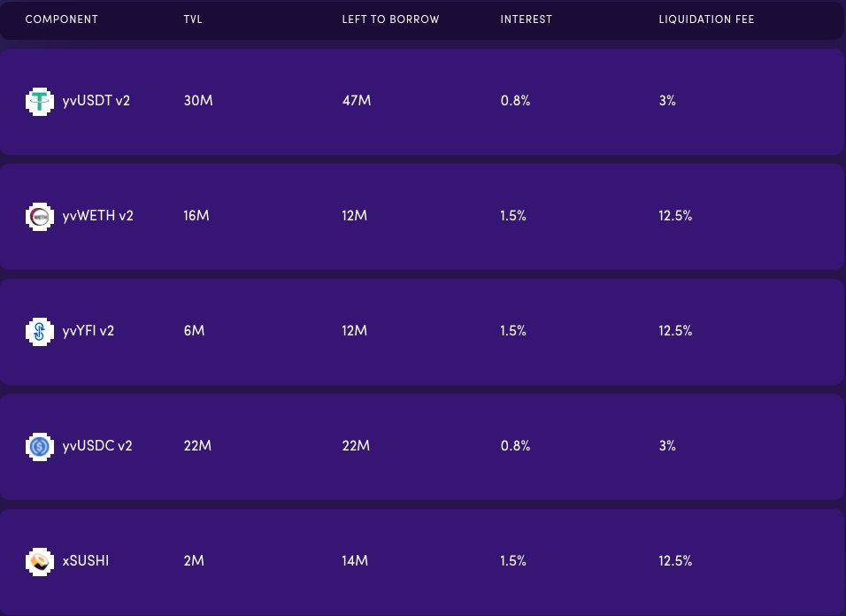Sort by the TVL column header
The image size is (846, 616).
pyautogui.click(x=193, y=19)
